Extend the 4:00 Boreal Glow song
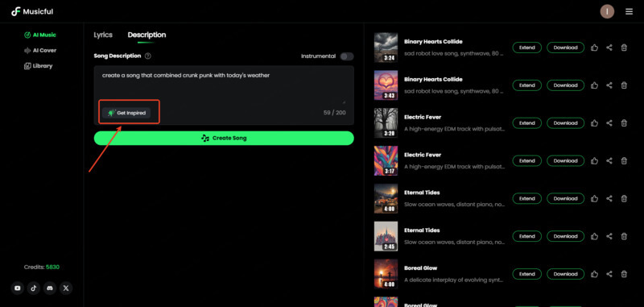 527,274
